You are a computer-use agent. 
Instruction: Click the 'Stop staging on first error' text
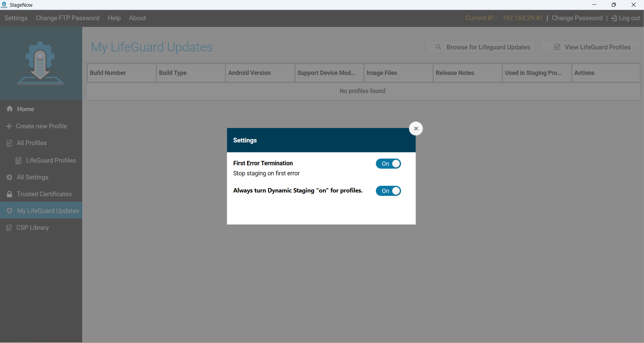coord(266,173)
